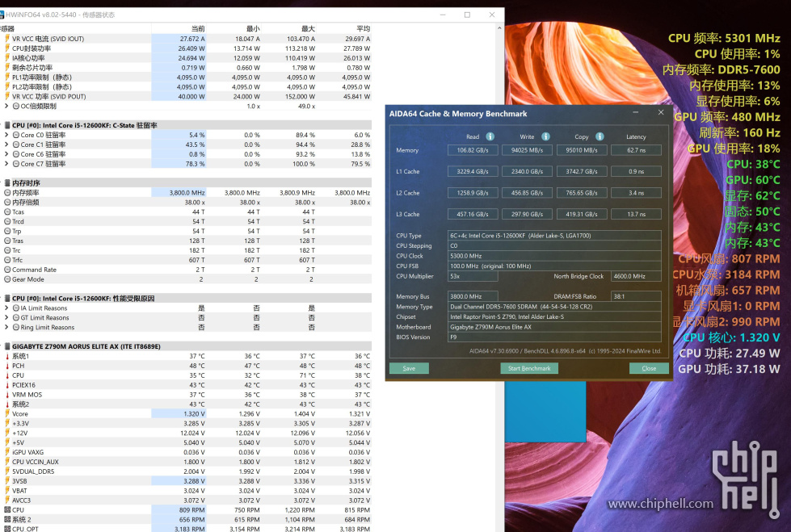Click Memory Read value 106.82 GB/s
This screenshot has width=791, height=532.
click(473, 150)
